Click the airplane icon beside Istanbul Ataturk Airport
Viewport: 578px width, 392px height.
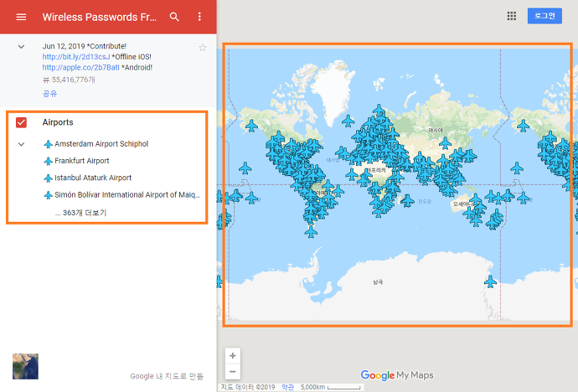tap(48, 178)
